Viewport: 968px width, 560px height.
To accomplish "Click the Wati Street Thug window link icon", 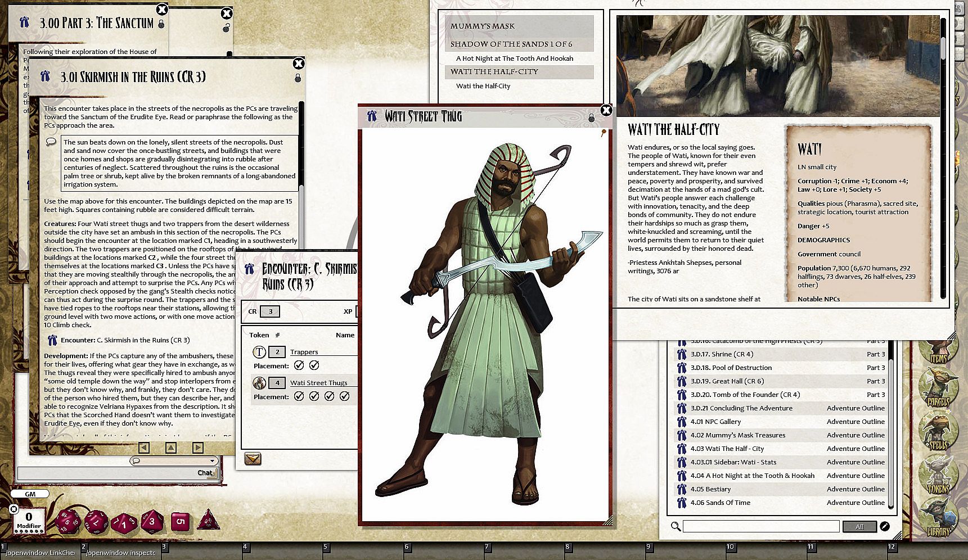I will click(x=372, y=116).
